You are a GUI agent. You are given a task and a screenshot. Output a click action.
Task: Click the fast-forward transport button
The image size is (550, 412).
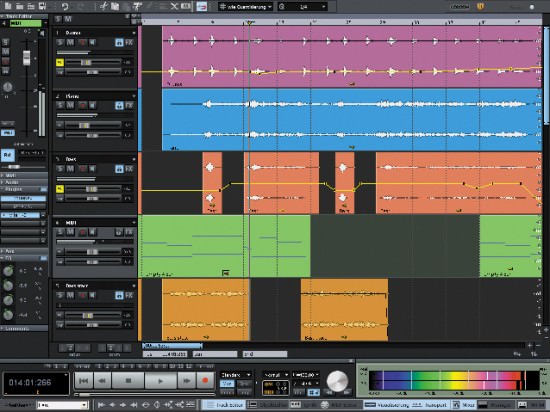pyautogui.click(x=187, y=380)
